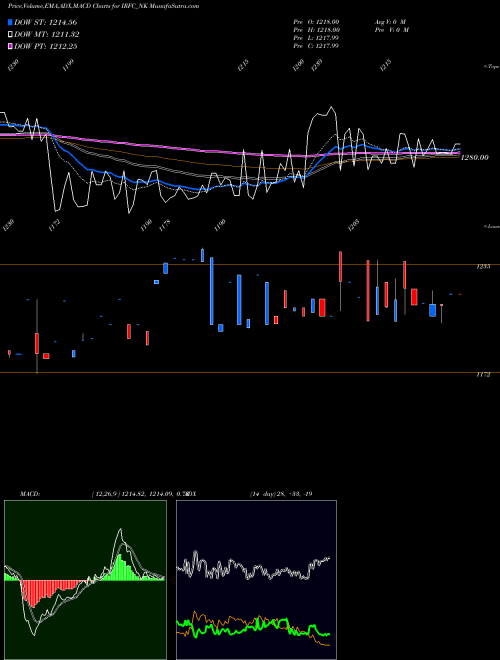The height and width of the screenshot is (660, 500).
Task: Click the 'Pre H: 1218.00' value
Action: coord(316,30)
